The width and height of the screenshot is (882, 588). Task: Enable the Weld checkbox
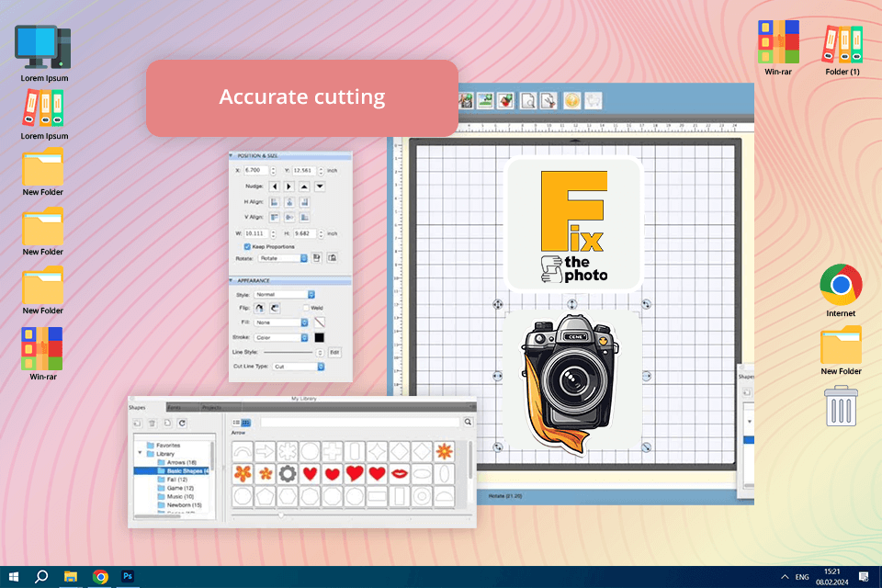pyautogui.click(x=306, y=308)
